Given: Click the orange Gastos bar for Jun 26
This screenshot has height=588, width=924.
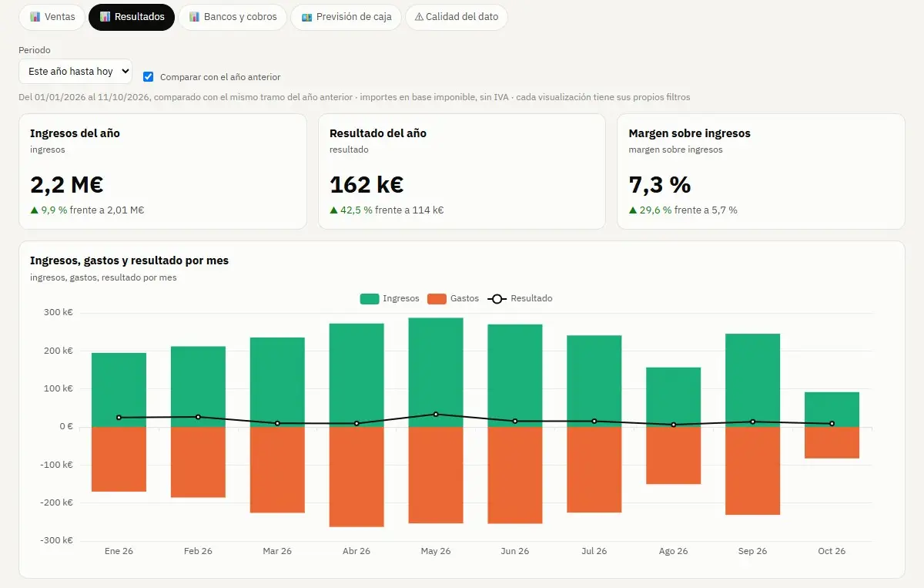Looking at the screenshot, I should click(x=515, y=475).
